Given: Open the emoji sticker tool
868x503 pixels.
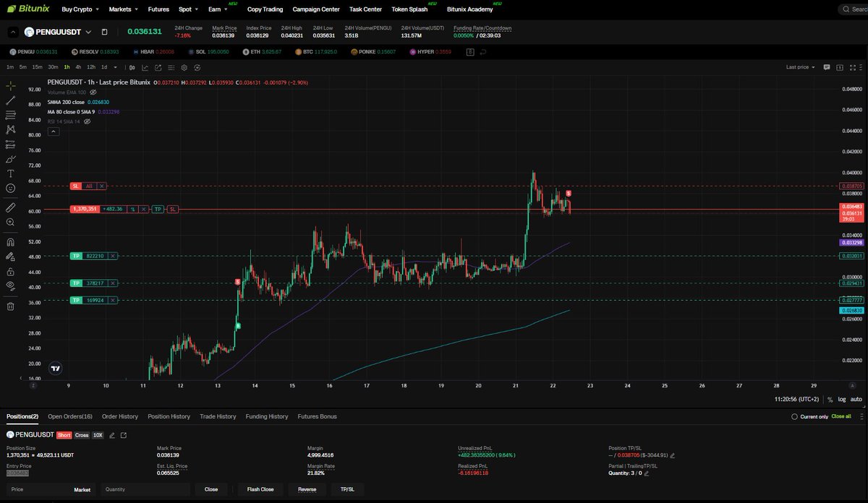Looking at the screenshot, I should tap(11, 188).
